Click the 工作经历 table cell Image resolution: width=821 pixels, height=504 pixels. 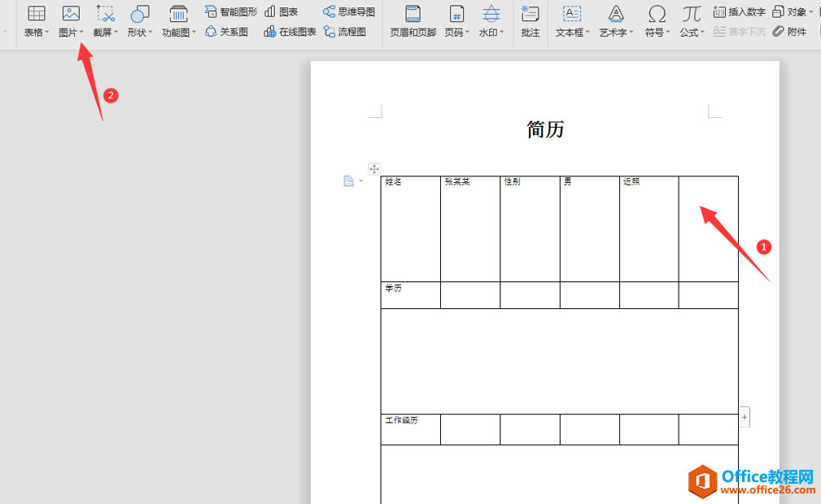[410, 430]
